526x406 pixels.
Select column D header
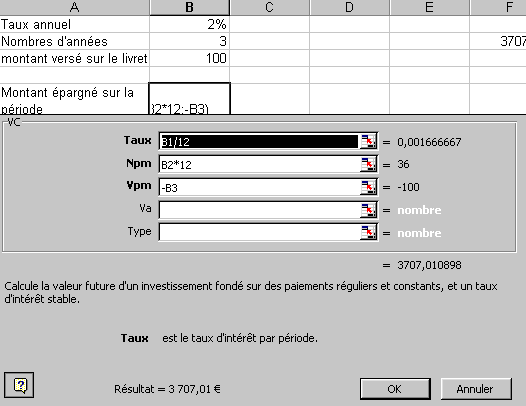pos(349,7)
